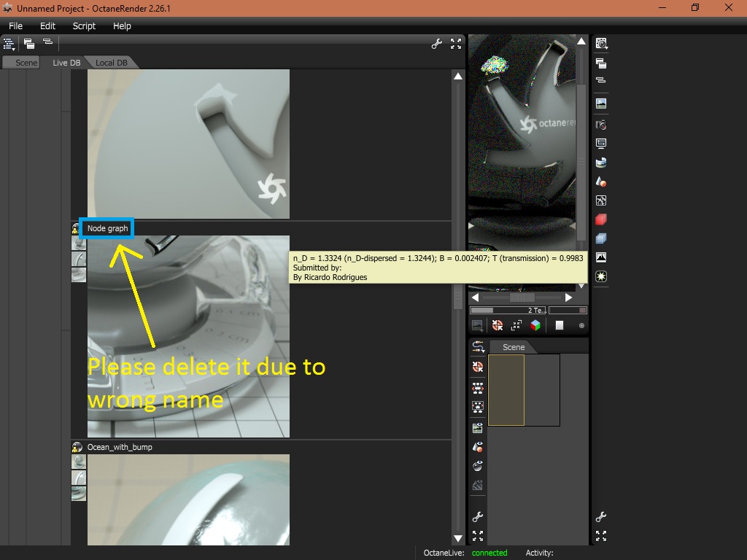Stop rendering with the white square button

560,325
